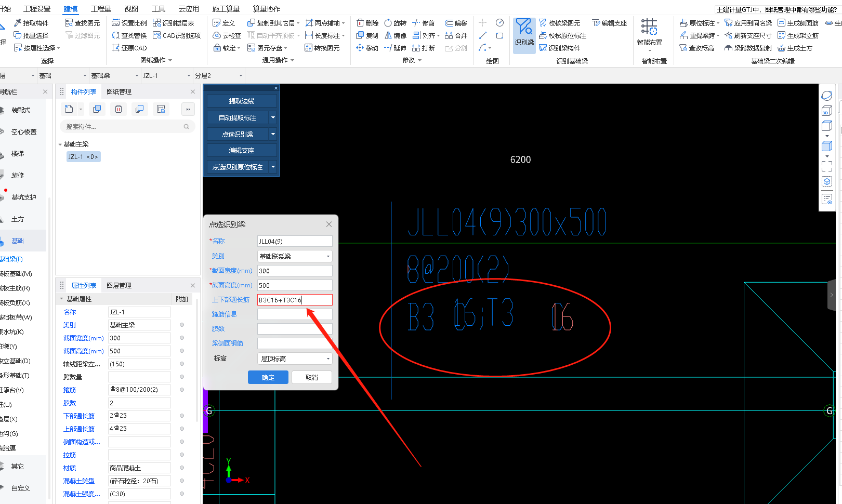Toggle 附加 circle for 类别 row
Viewport: 842px width, 504px height.
(182, 325)
